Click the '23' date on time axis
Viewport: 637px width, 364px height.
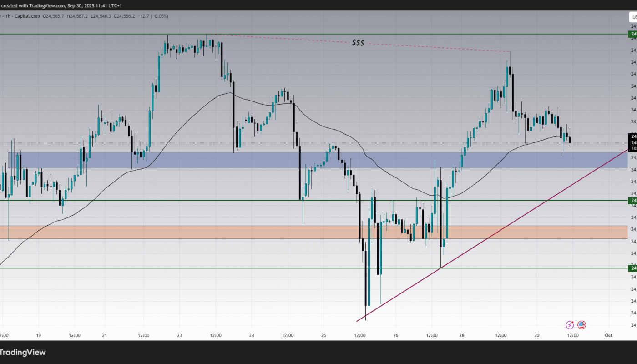180,335
